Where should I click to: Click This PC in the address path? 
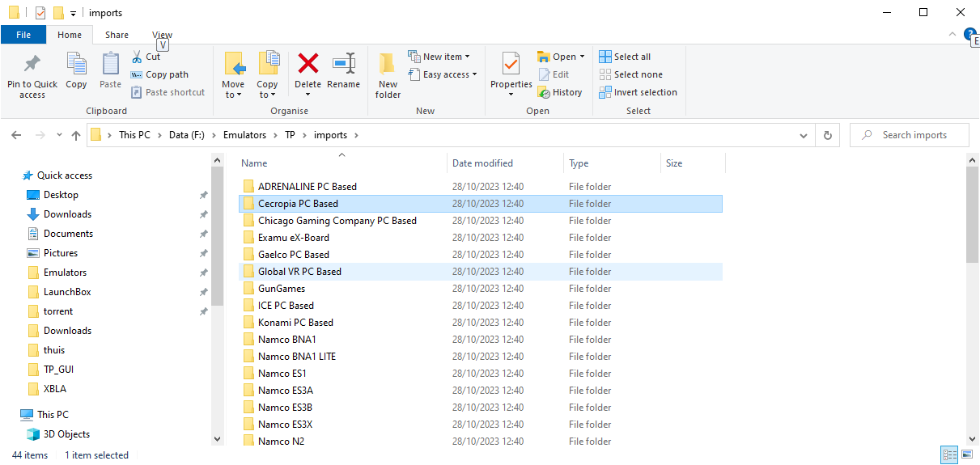(134, 135)
